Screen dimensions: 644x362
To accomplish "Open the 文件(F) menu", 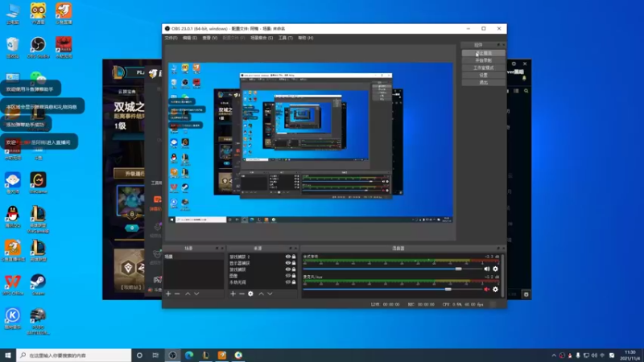I will (171, 38).
